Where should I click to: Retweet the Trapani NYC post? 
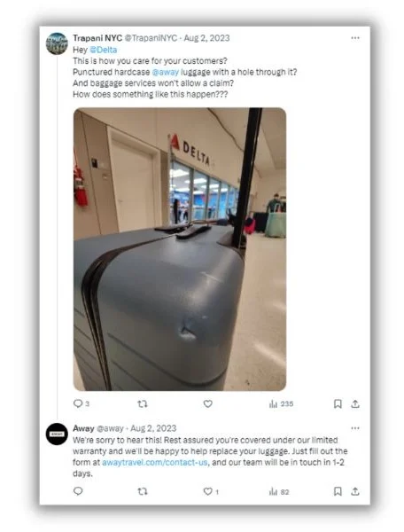[143, 403]
